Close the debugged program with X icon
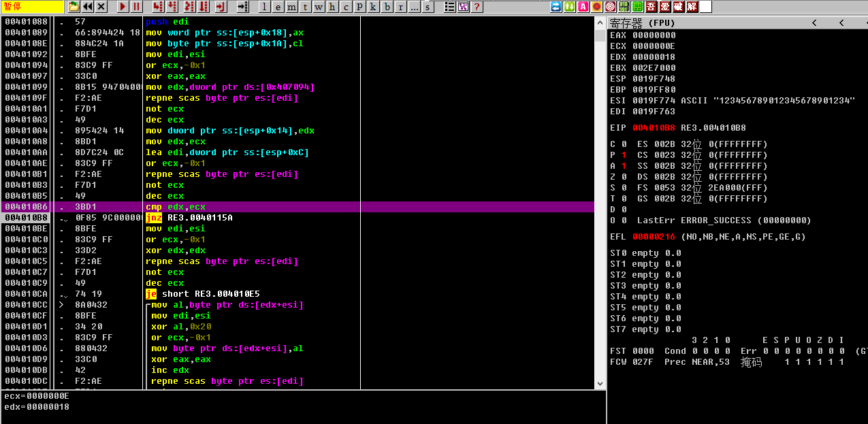 tap(101, 7)
